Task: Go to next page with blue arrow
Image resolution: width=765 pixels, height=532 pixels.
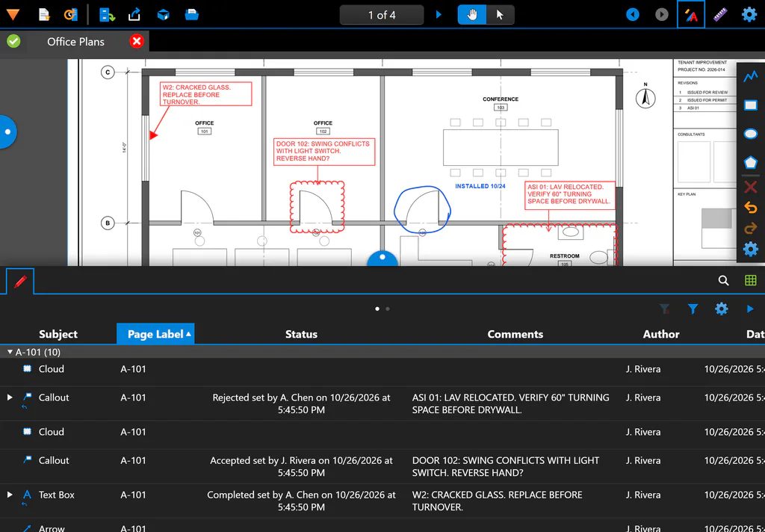Action: pyautogui.click(x=439, y=15)
